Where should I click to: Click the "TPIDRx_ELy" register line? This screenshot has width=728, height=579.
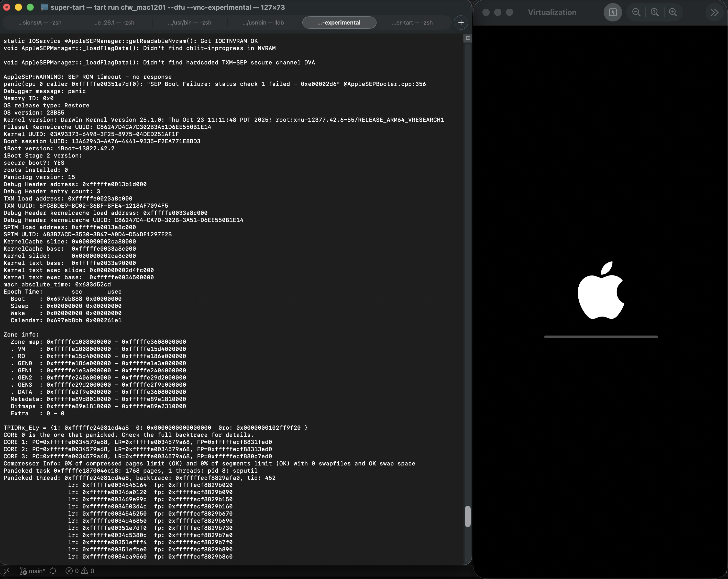tap(156, 428)
